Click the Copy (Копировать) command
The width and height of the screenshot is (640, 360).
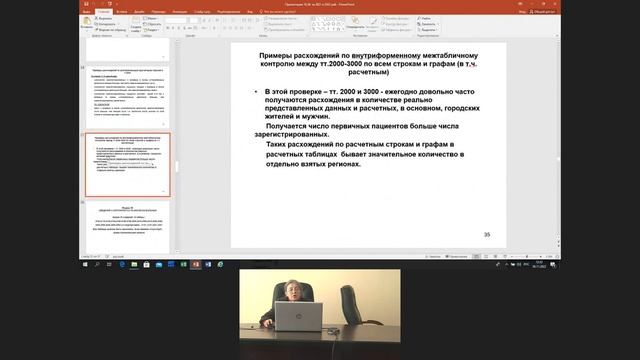click(105, 24)
